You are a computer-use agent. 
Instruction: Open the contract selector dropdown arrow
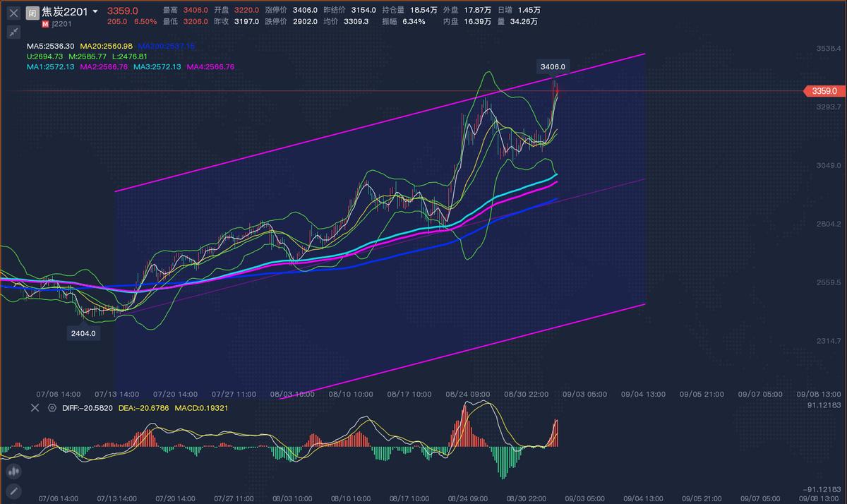96,12
